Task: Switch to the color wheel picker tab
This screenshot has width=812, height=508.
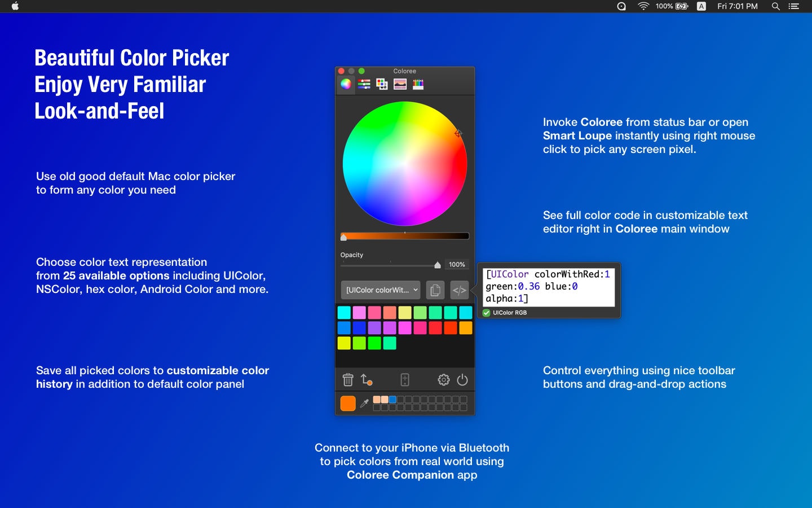Action: 346,84
